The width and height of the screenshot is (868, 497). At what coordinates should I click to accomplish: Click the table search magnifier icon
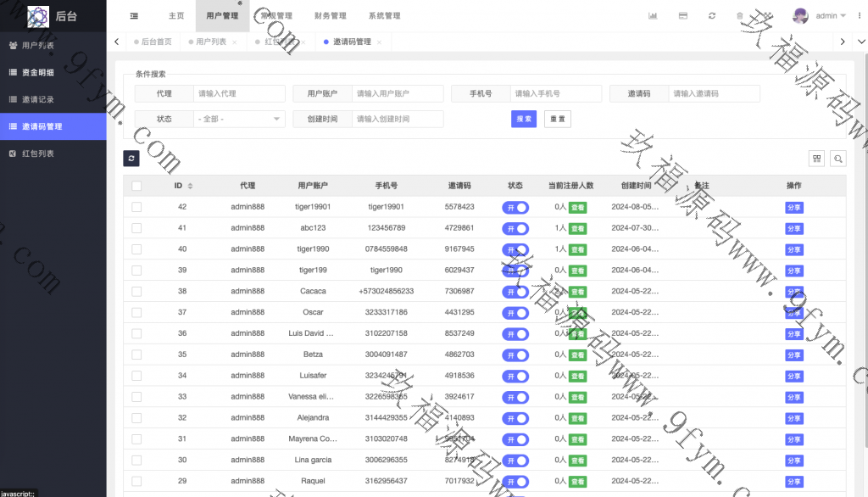[837, 159]
